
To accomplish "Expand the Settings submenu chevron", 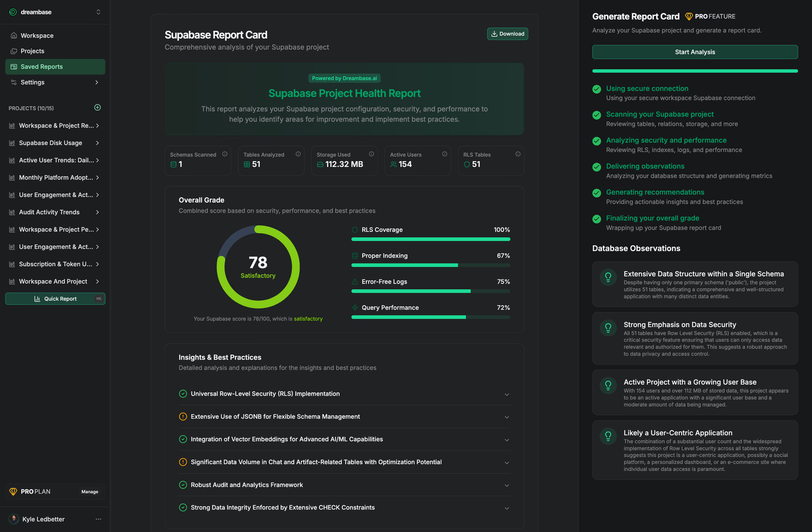I will click(x=96, y=82).
